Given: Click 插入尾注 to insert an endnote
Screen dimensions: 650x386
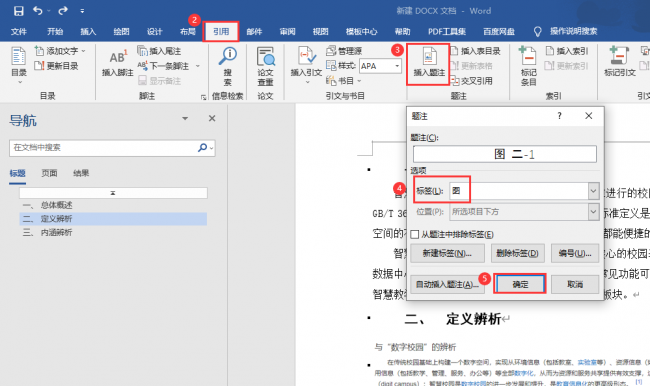Looking at the screenshot, I should tap(159, 51).
